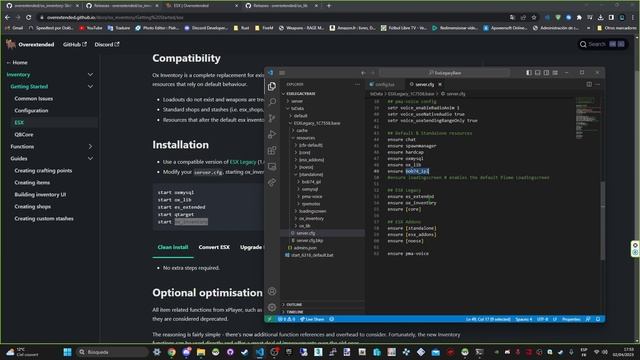The image size is (640, 360).
Task: Click remote window indicator in status bar
Action: click(x=270, y=319)
